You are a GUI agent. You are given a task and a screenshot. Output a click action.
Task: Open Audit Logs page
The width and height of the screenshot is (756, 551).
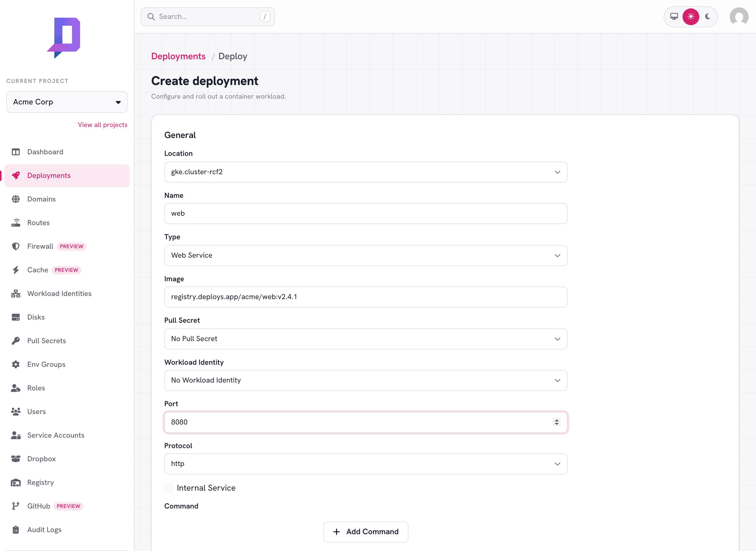coord(67,530)
